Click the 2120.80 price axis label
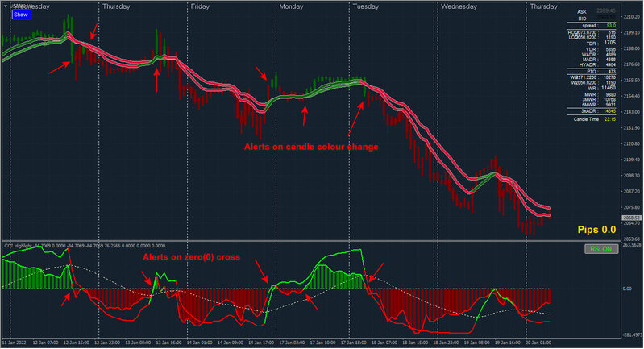Viewport: 644px width, 349px height. [x=632, y=143]
